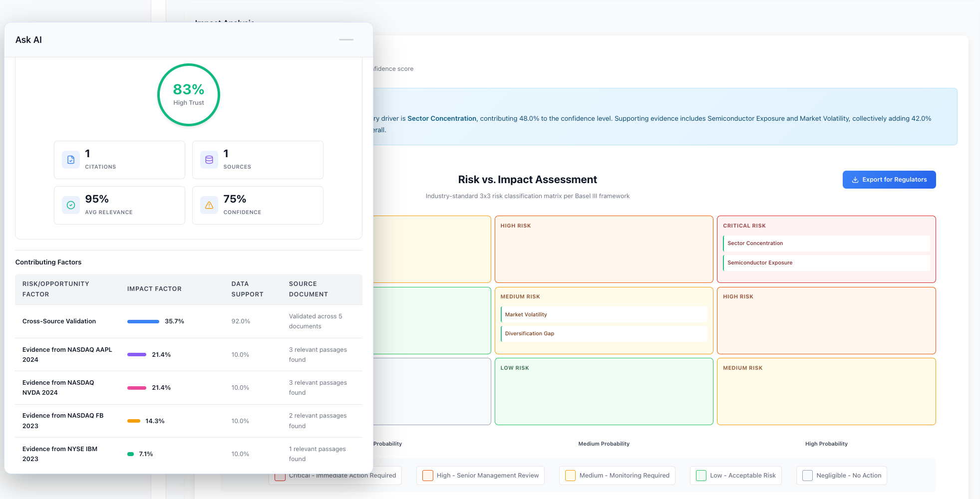The width and height of the screenshot is (980, 499).
Task: Click the red Critical legend square
Action: [x=280, y=476]
